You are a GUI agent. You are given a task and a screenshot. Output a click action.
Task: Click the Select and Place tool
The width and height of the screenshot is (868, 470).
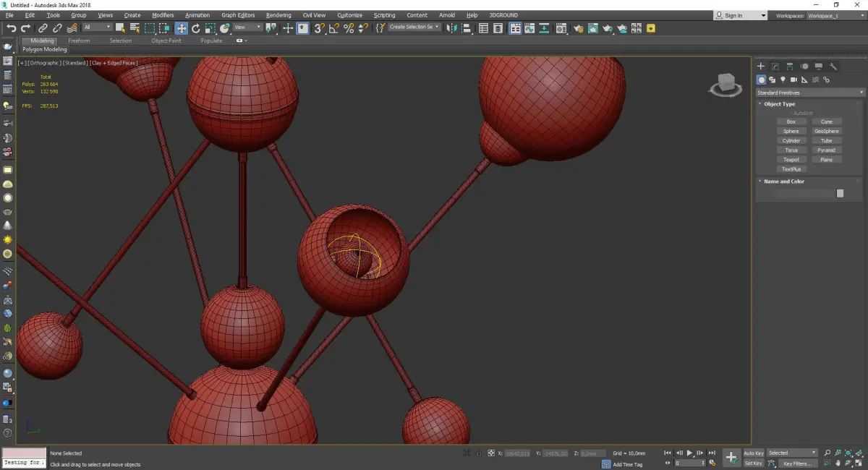[x=225, y=28]
